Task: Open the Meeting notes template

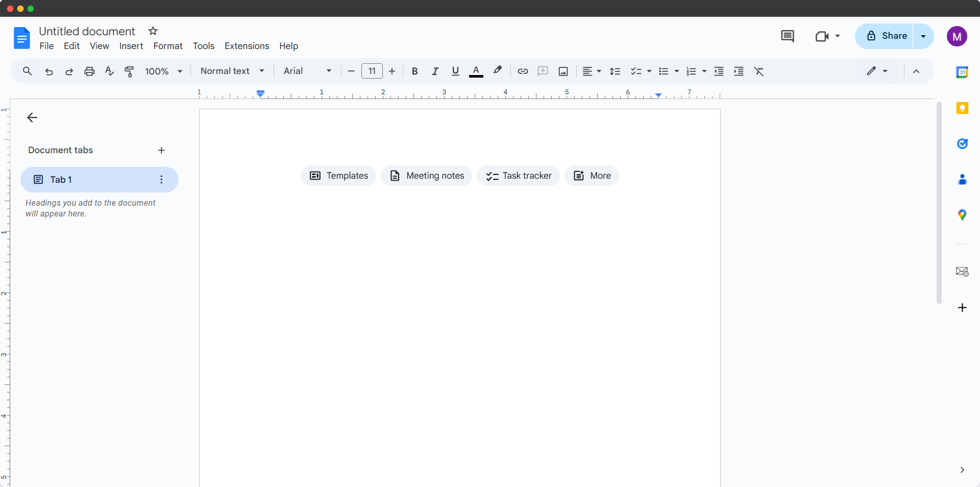Action: pyautogui.click(x=427, y=176)
